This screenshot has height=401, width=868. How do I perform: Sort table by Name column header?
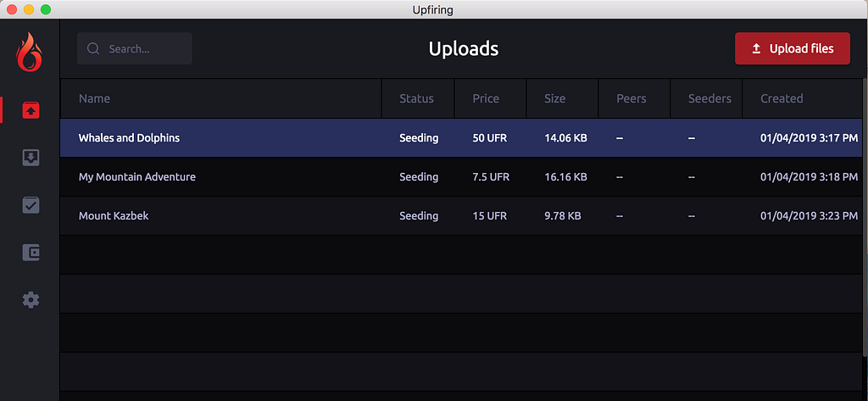pos(221,98)
